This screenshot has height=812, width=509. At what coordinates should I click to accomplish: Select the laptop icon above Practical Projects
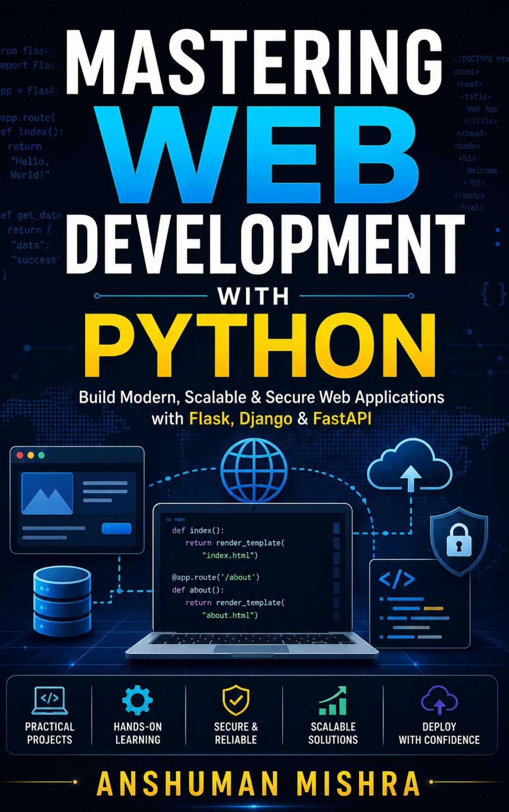coord(49,700)
